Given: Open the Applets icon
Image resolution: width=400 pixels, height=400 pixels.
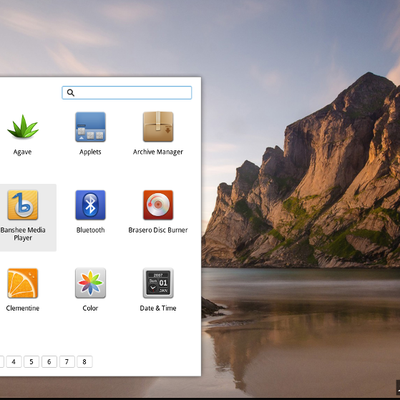Looking at the screenshot, I should coord(90,127).
